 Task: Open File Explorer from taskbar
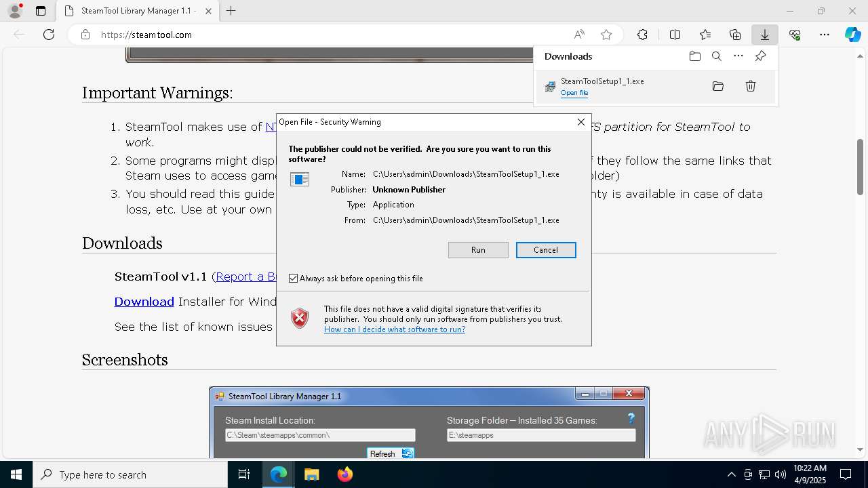(311, 474)
